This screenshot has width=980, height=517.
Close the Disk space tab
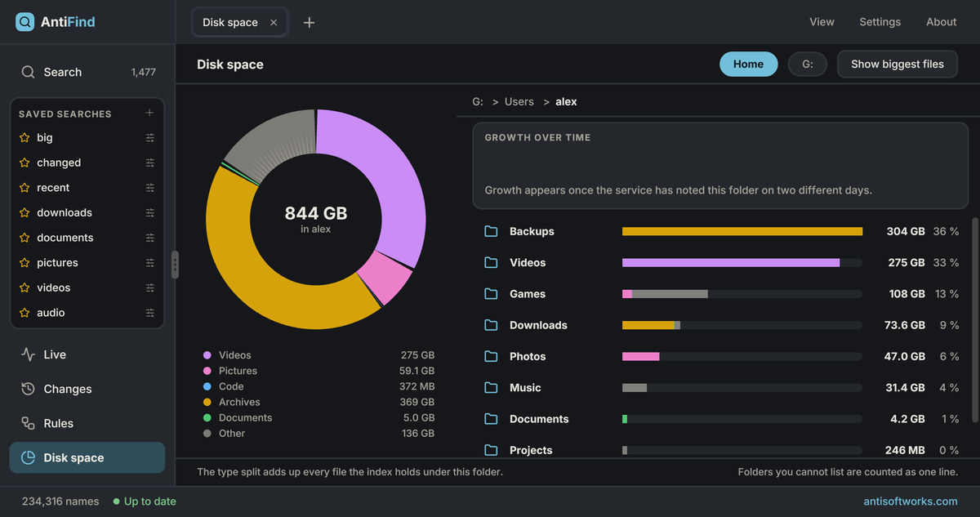274,22
